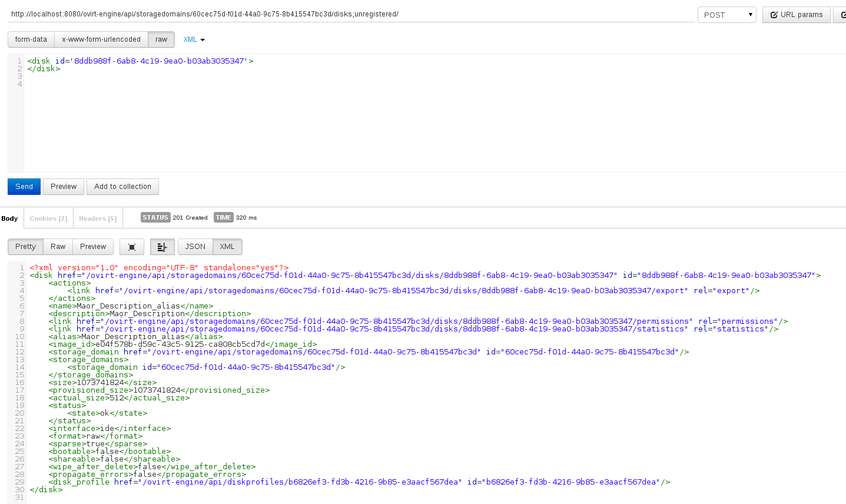Viewport: 846px width, 504px height.
Task: Select the raw body type
Action: tap(161, 39)
